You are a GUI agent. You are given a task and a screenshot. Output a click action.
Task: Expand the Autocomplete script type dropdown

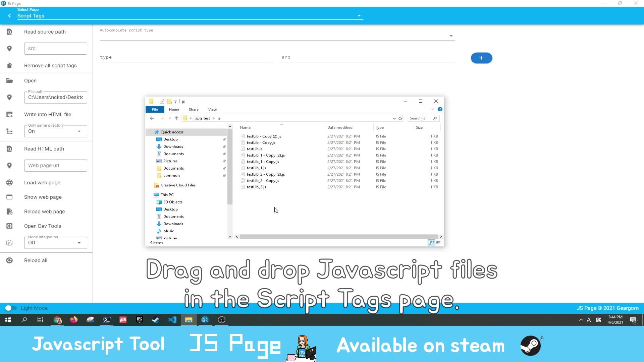pyautogui.click(x=451, y=36)
